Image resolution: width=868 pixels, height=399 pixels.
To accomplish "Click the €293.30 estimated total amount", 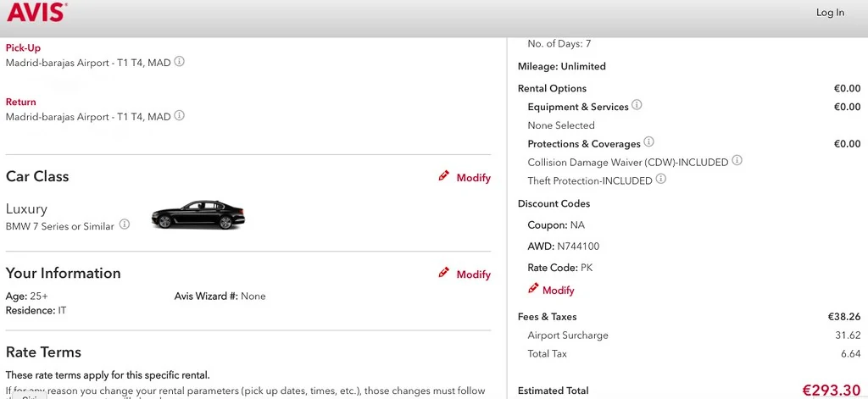I will coord(831,391).
